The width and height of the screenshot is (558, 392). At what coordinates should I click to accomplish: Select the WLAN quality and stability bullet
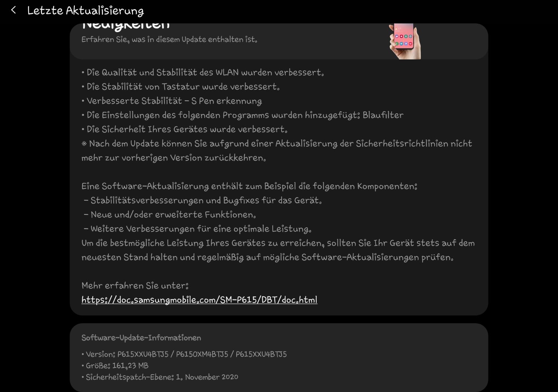203,72
